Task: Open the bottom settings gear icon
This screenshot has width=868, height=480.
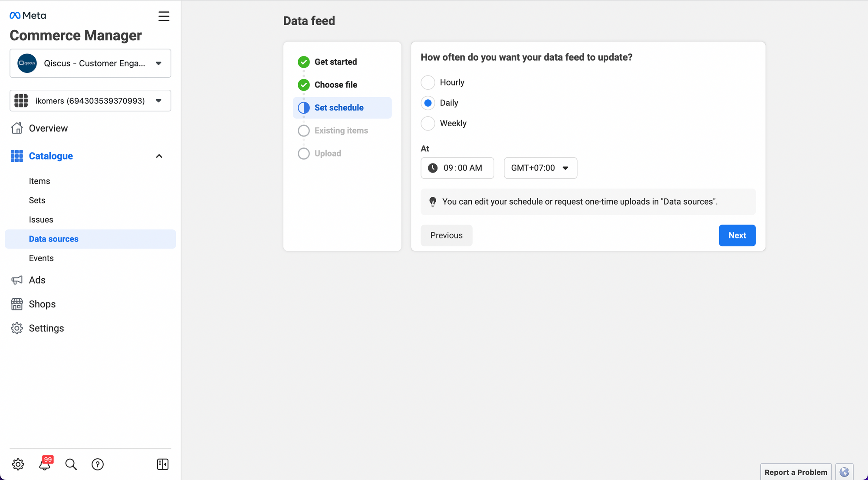Action: [x=18, y=464]
